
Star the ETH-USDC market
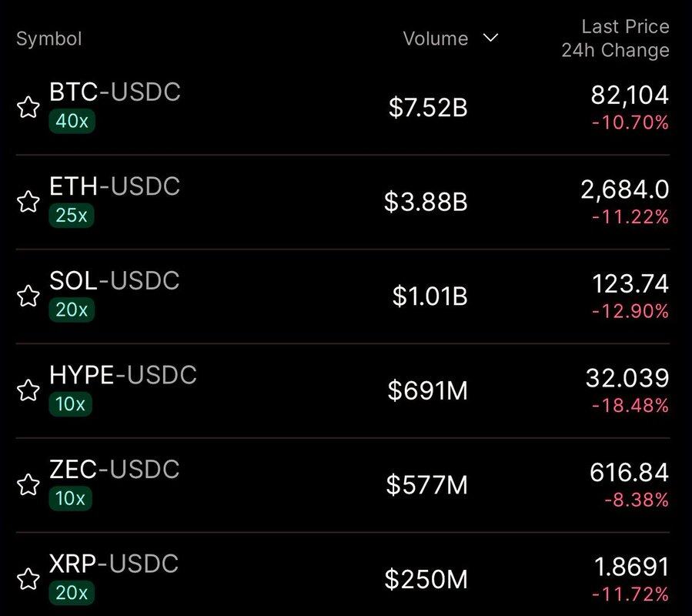click(x=28, y=203)
